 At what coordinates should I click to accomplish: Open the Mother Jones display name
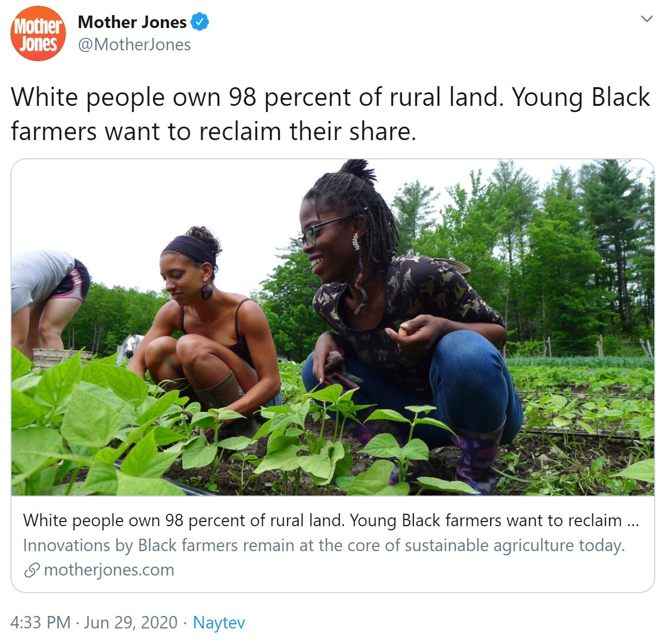click(x=132, y=22)
